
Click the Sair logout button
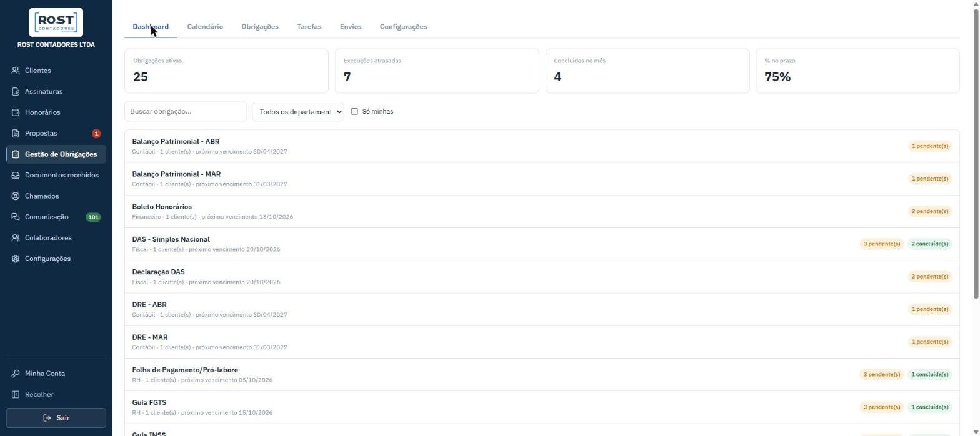[x=56, y=418]
